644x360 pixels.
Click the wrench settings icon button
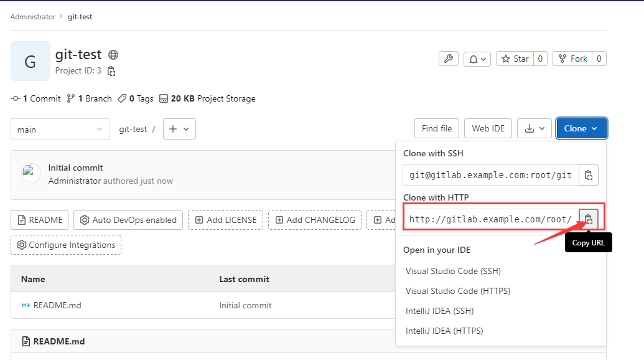(449, 59)
